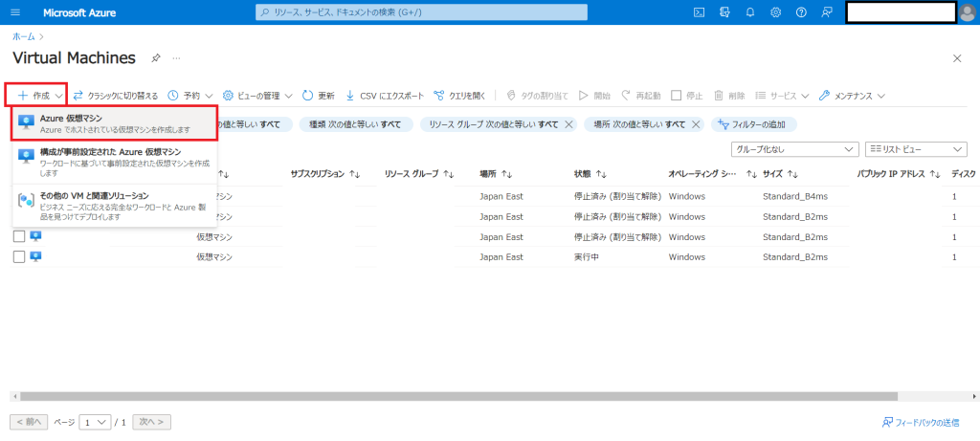Click タグの割り当て button
The width and height of the screenshot is (980, 441).
538,96
